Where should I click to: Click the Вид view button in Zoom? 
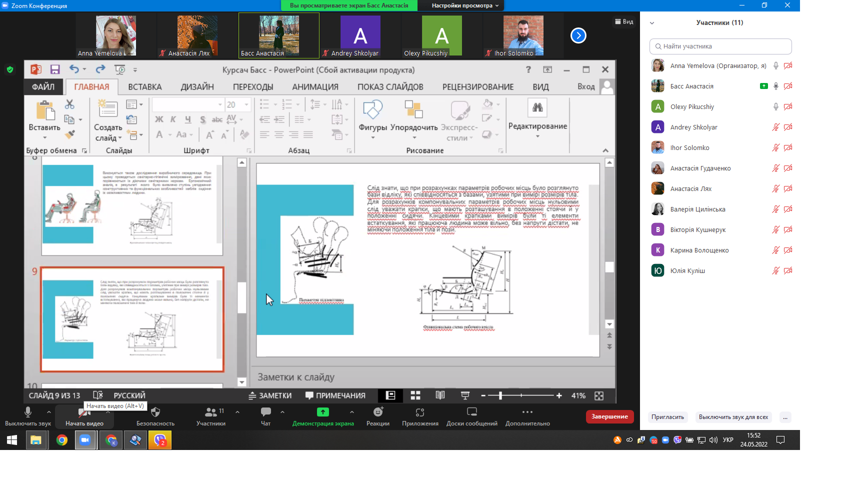624,21
